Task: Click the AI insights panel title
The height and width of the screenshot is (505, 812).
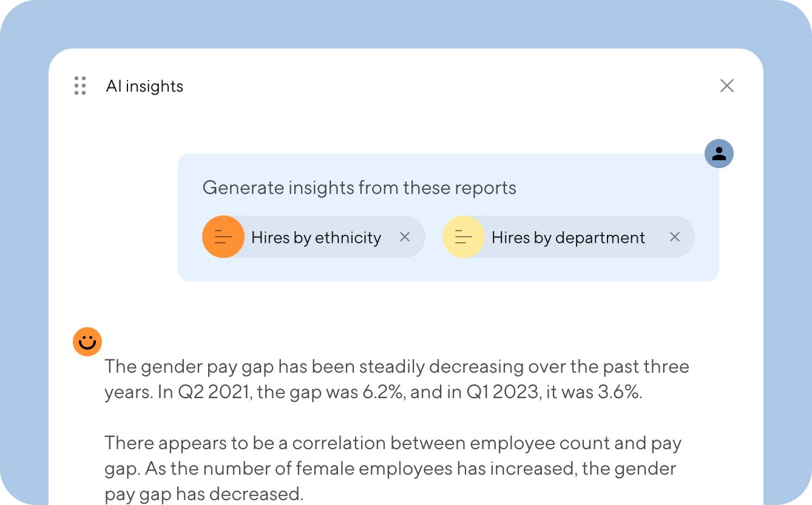Action: 145,86
